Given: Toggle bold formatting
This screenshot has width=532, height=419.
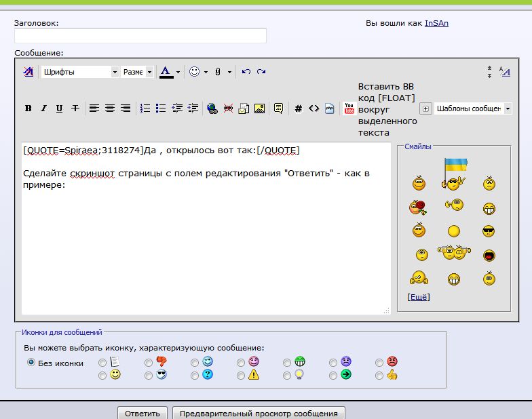Looking at the screenshot, I should 28,108.
